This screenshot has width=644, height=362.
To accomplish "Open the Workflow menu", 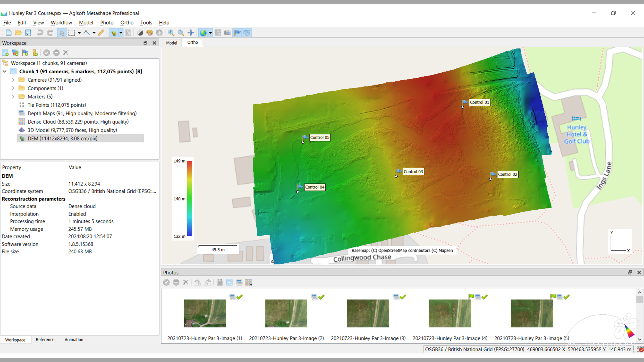I will click(x=61, y=23).
